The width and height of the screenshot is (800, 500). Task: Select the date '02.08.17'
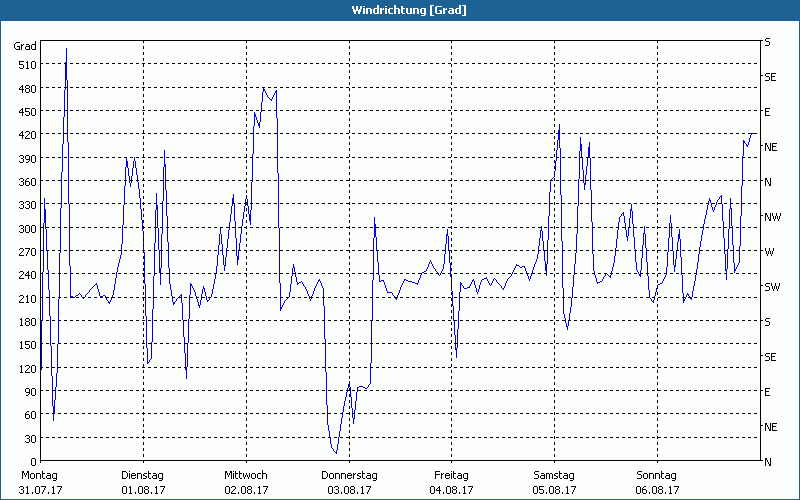[246, 490]
